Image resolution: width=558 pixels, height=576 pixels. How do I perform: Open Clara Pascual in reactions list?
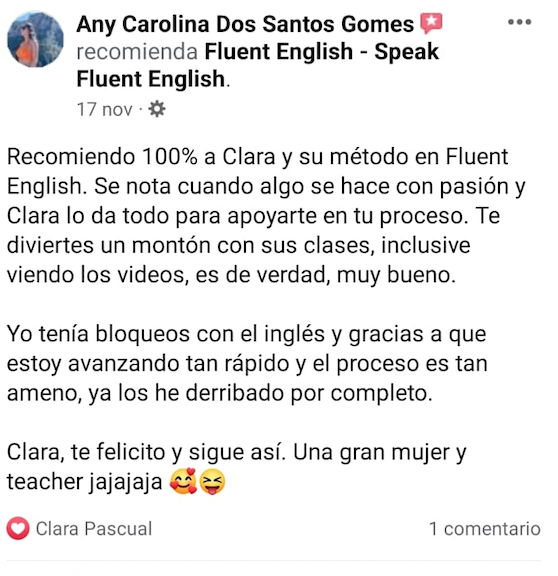pyautogui.click(x=94, y=529)
